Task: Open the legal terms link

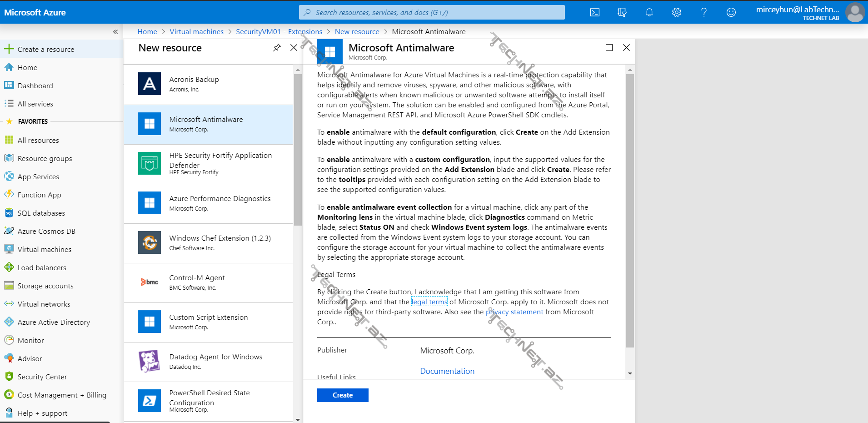Action: 429,302
